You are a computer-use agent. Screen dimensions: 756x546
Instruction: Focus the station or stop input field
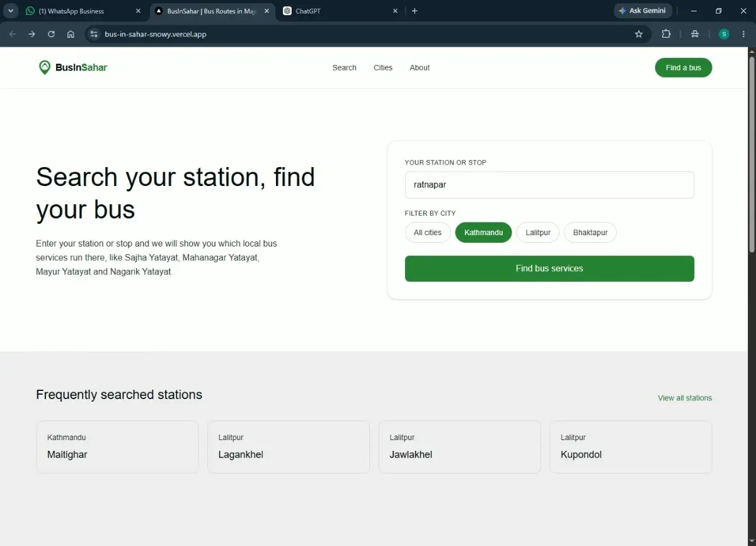point(549,185)
